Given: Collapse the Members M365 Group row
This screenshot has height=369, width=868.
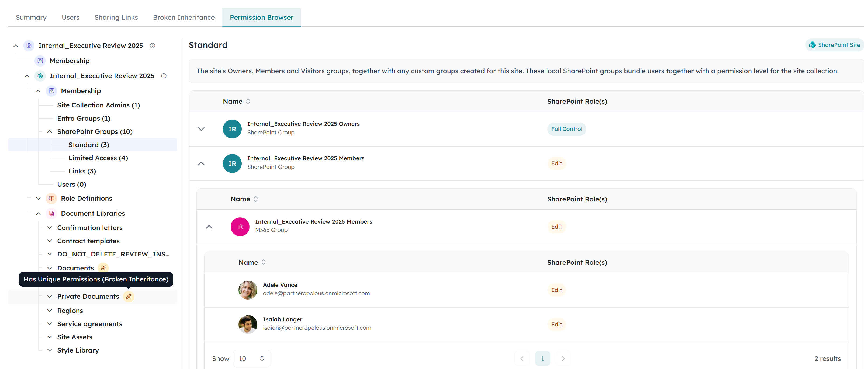Looking at the screenshot, I should point(209,227).
